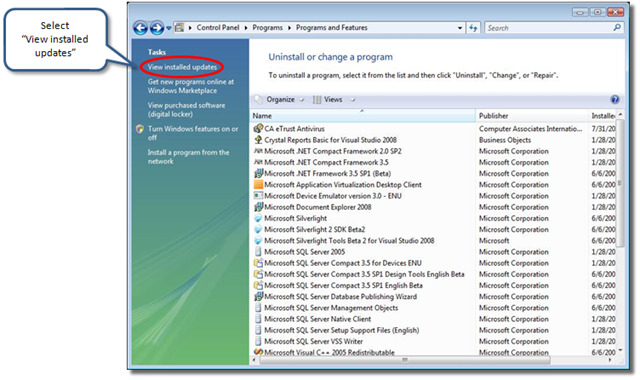Click the CA eTrust Antivirus icon

(258, 129)
